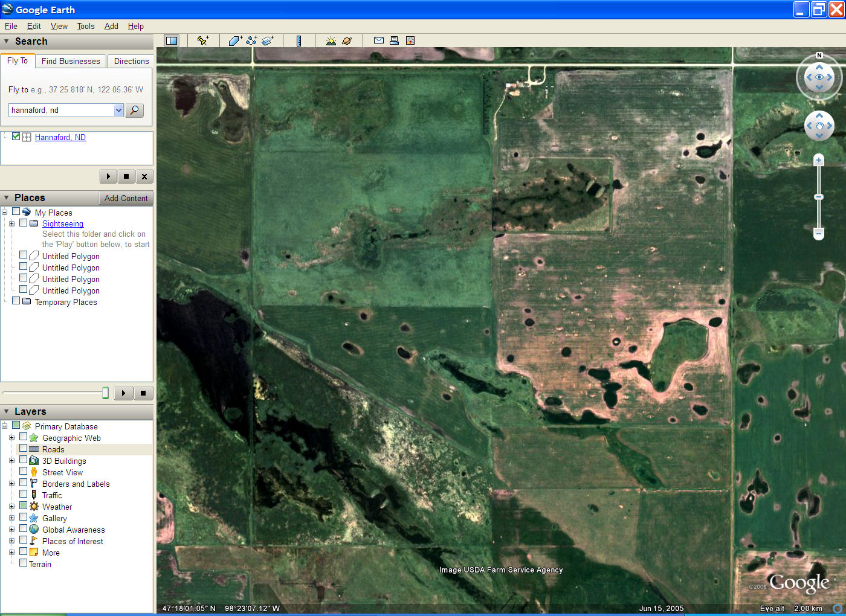
Task: Open the View menu
Action: tap(59, 26)
